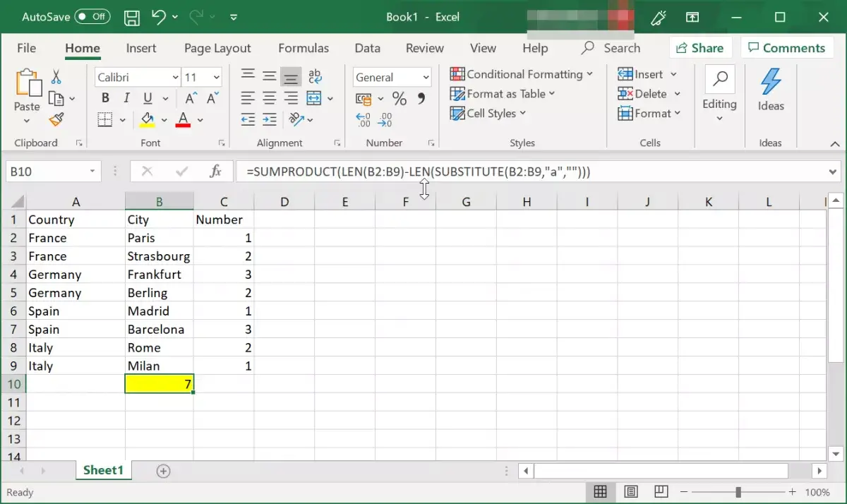
Task: Open the View tab
Action: point(483,48)
